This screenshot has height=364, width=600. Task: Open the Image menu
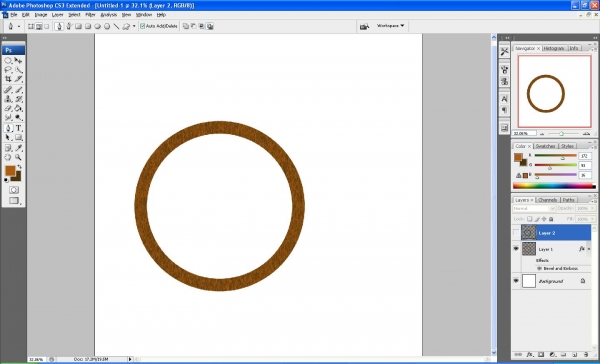pyautogui.click(x=41, y=15)
